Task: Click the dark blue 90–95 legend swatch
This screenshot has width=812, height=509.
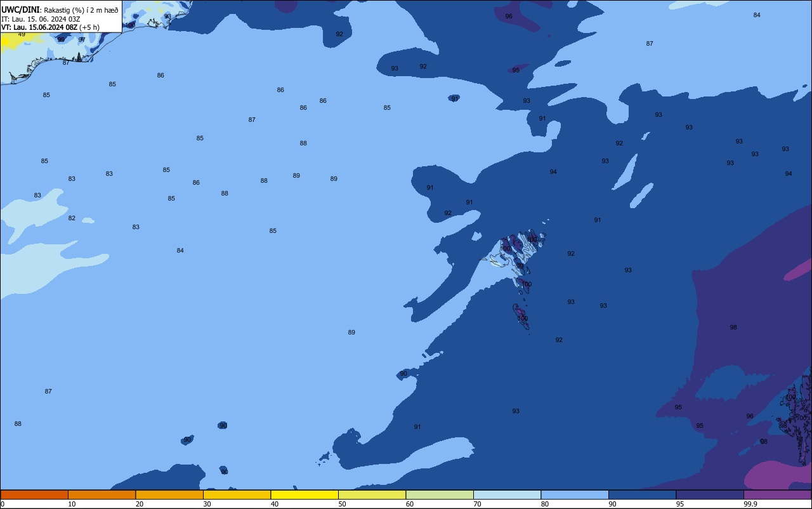Action: click(x=642, y=494)
